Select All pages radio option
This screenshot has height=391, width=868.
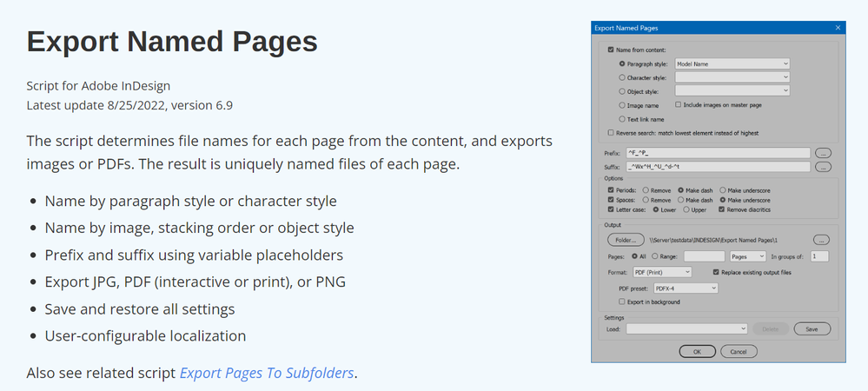pyautogui.click(x=634, y=256)
